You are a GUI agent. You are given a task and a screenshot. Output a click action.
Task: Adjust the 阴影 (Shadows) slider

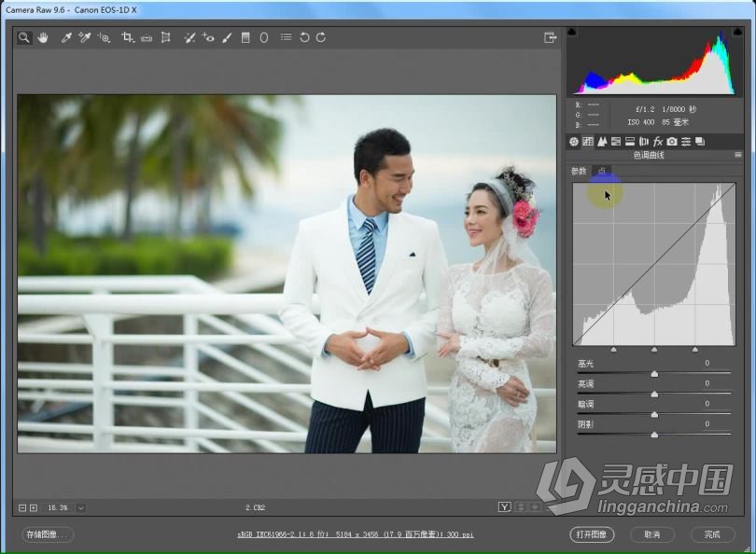pyautogui.click(x=654, y=435)
